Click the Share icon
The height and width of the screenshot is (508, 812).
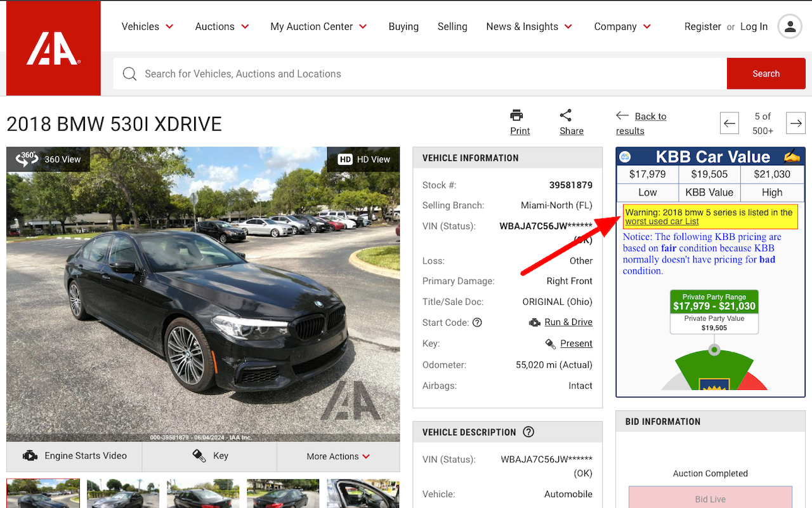pyautogui.click(x=566, y=115)
